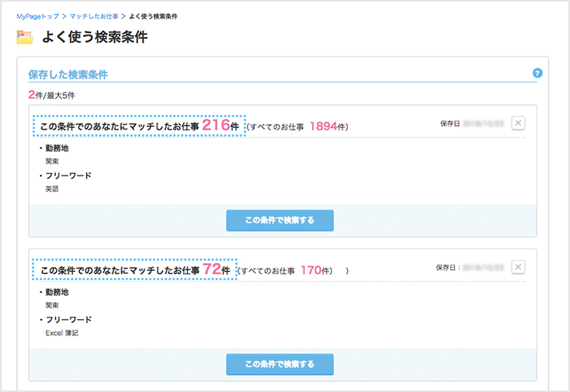570x392 pixels.
Task: Click 関東 in the 216件 condition
Action: (x=51, y=161)
